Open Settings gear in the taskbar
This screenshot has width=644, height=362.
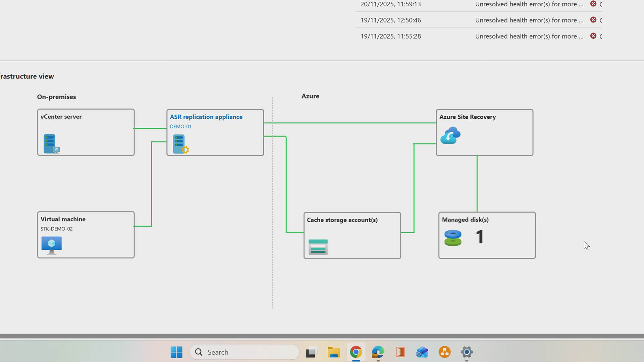click(x=467, y=352)
